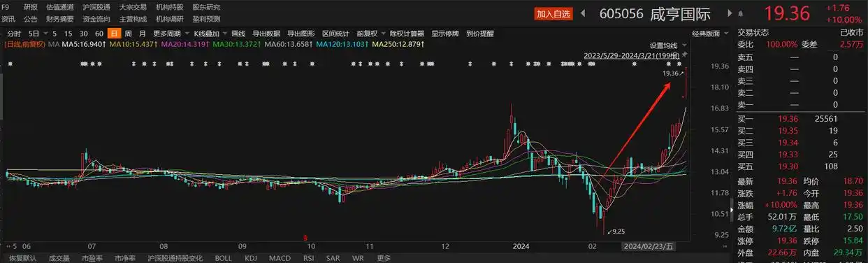Open 更多 indicators tab
This screenshot has width=868, height=263.
(384, 257)
